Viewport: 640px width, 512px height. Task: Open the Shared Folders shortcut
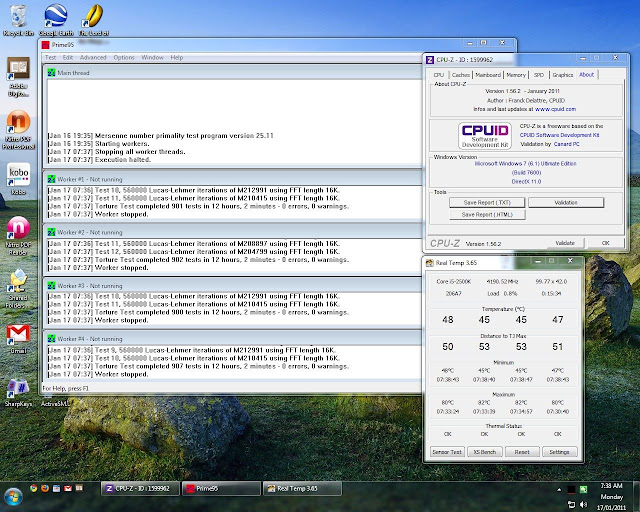pos(18,289)
